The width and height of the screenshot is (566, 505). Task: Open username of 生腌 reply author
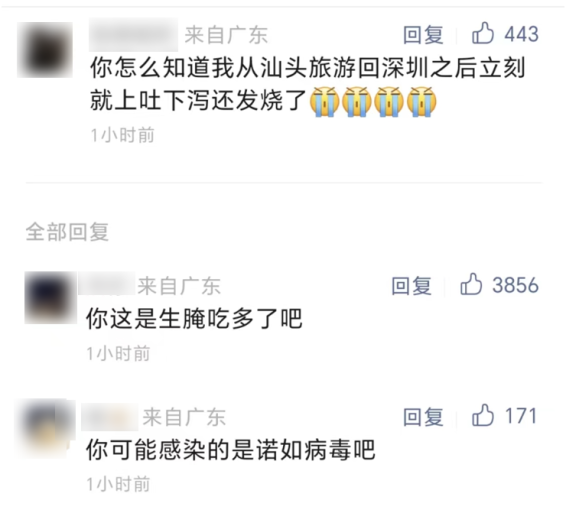106,284
